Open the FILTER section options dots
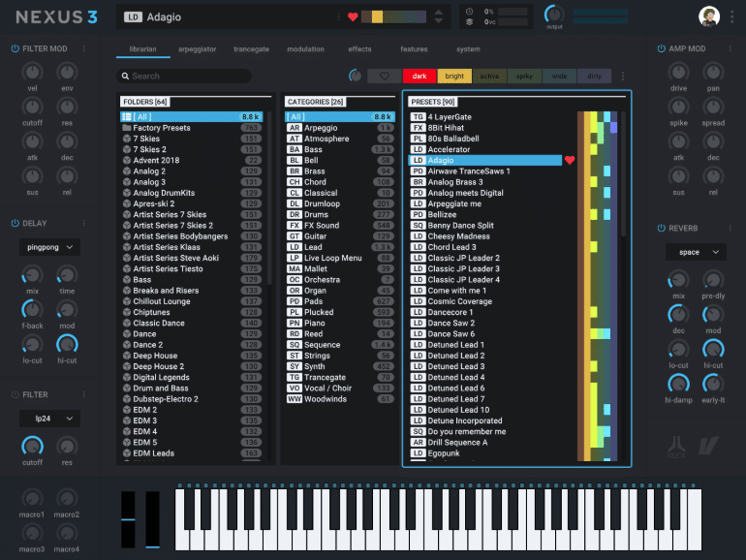This screenshot has height=560, width=746. point(84,394)
